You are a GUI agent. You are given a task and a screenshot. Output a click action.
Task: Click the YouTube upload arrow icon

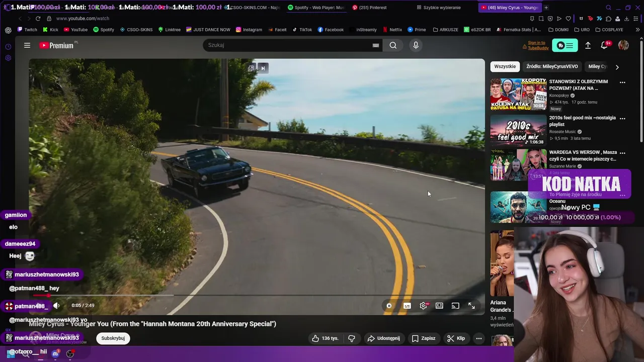[588, 45]
